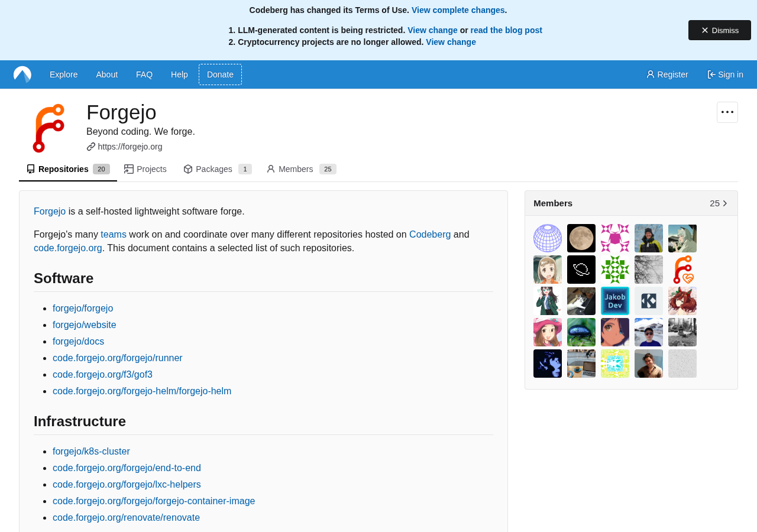Open code.forgejo.org/forgejo/runner link
Viewport: 757px width, 532px height.
[118, 358]
